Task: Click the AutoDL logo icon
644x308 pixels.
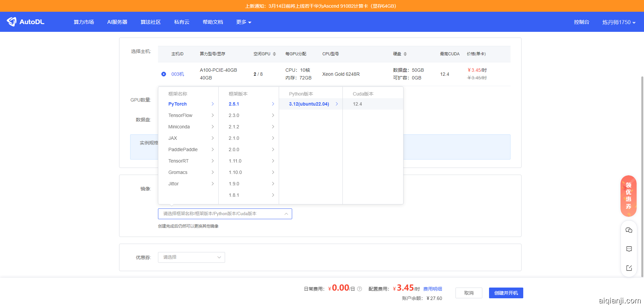Action: (12, 22)
